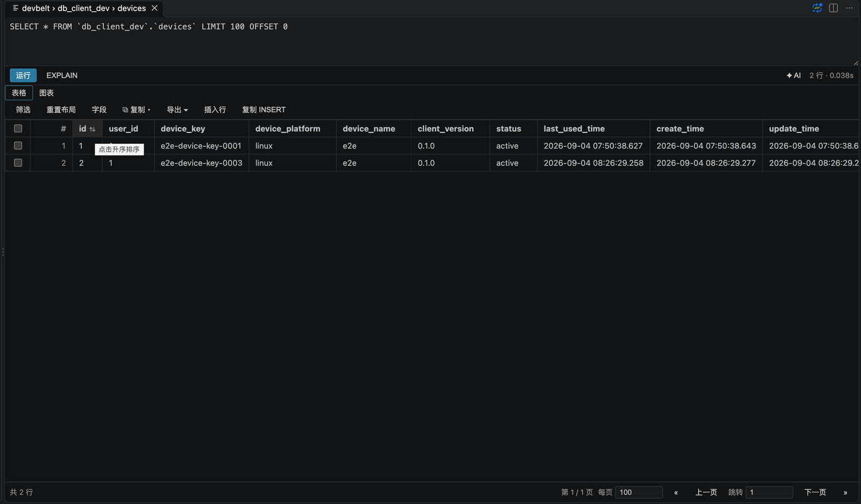The width and height of the screenshot is (861, 504).
Task: Click 复制 INSERT button
Action: pos(264,110)
